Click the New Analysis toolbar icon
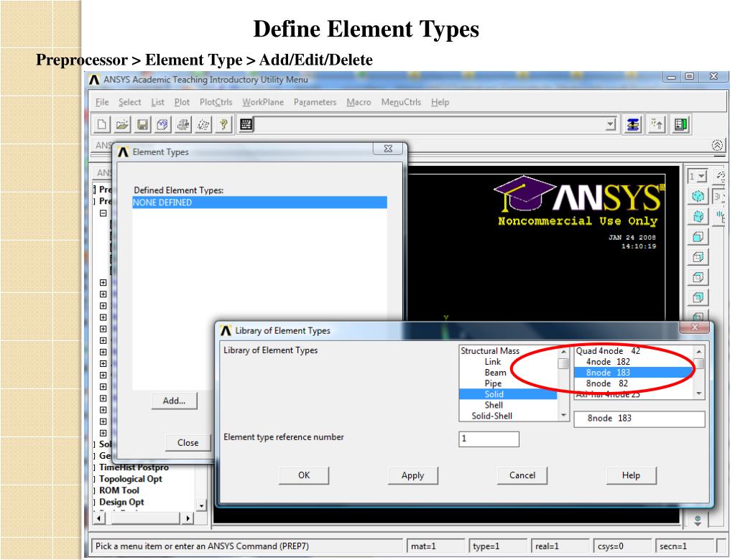Image resolution: width=735 pixels, height=560 pixels. (x=101, y=124)
